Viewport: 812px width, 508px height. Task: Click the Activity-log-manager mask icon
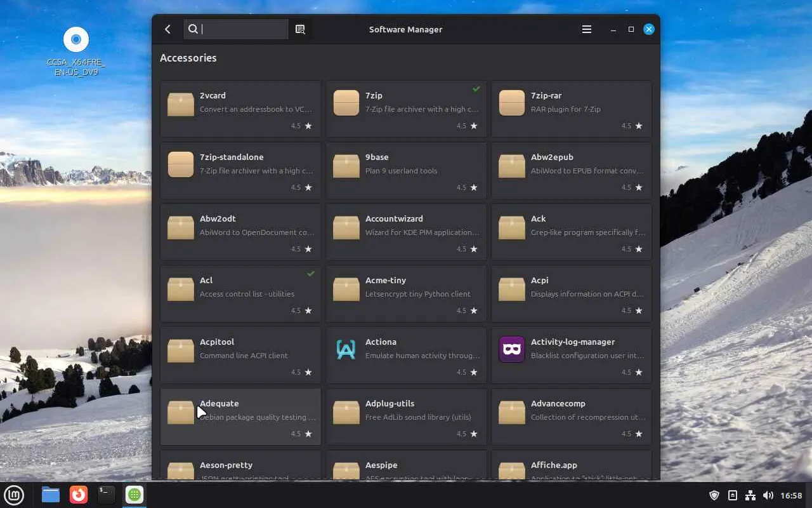[x=512, y=350]
